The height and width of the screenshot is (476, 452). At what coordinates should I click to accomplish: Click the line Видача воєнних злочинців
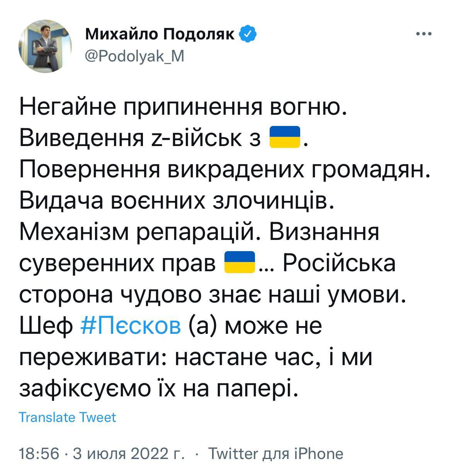pyautogui.click(x=176, y=201)
